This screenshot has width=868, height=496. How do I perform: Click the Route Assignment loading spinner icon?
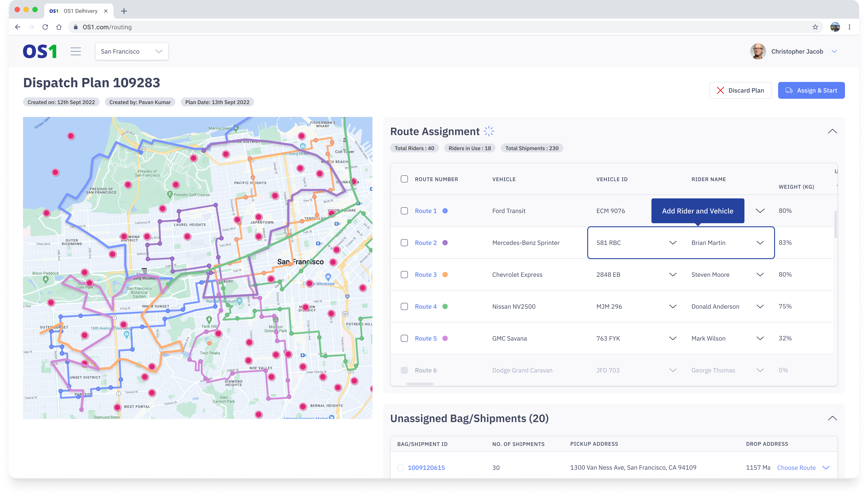[489, 131]
